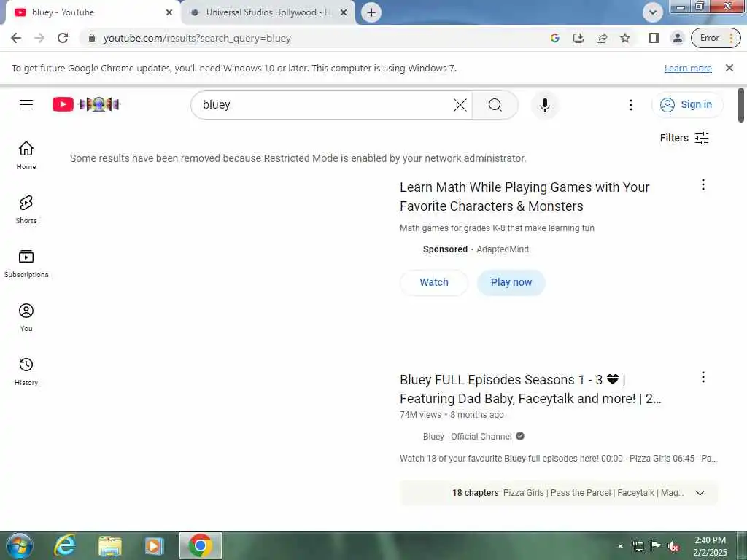Screen dimensions: 747x560
Task: Click the muted volume tray icon
Action: [673, 546]
